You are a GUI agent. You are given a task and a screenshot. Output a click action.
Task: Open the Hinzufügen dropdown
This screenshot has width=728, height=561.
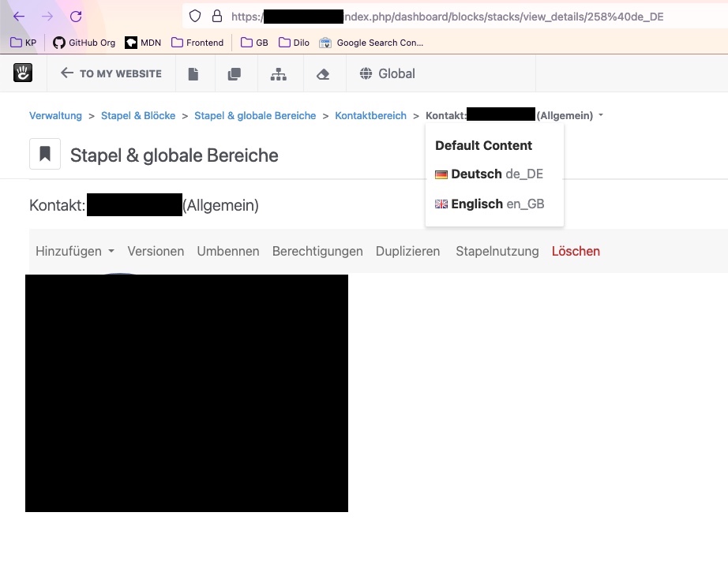pos(74,250)
